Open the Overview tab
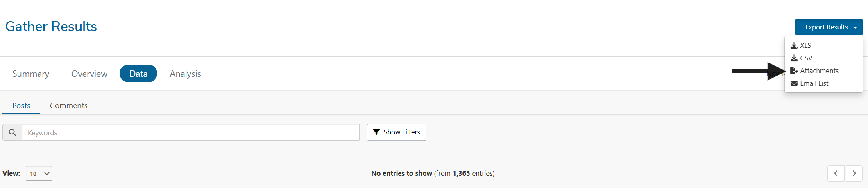 pos(89,74)
